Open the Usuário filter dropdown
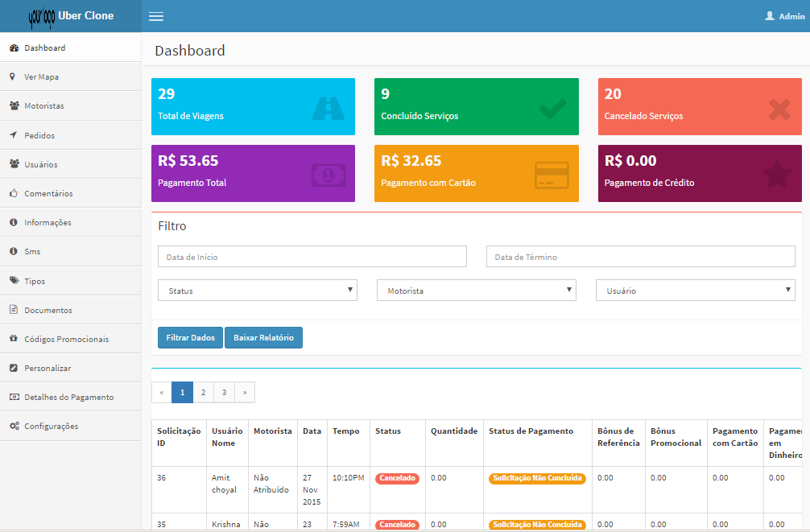Screen dimensions: 810x532 click(x=696, y=291)
